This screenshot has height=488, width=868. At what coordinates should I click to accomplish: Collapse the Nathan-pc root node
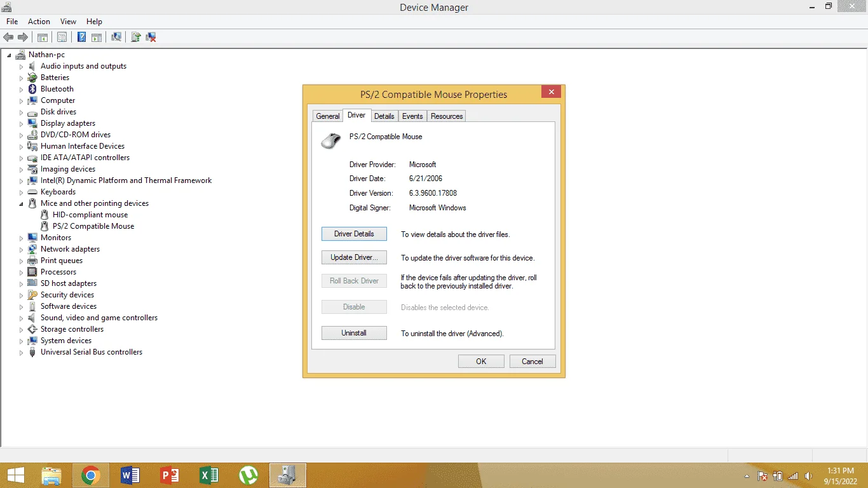(x=9, y=55)
